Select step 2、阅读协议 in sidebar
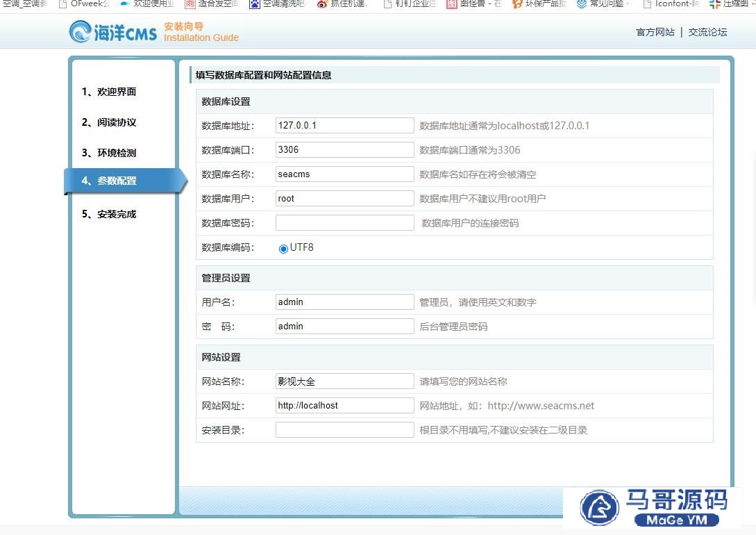Screen dimensions: 756x535 (109, 122)
